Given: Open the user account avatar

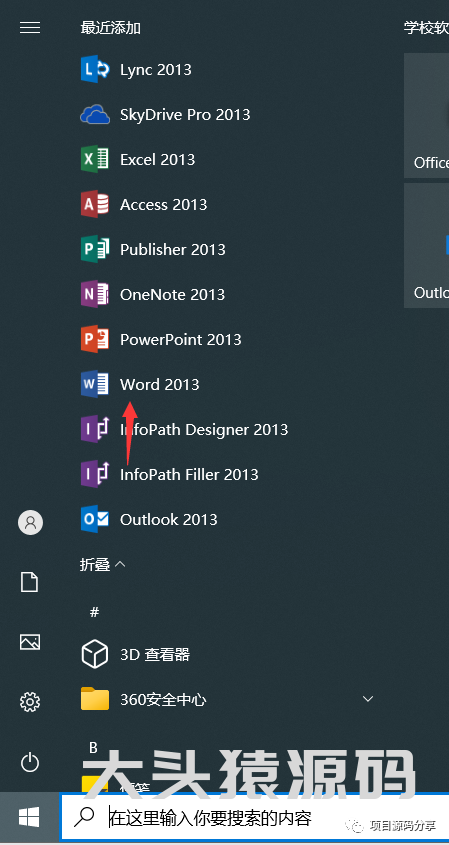Looking at the screenshot, I should [30, 522].
